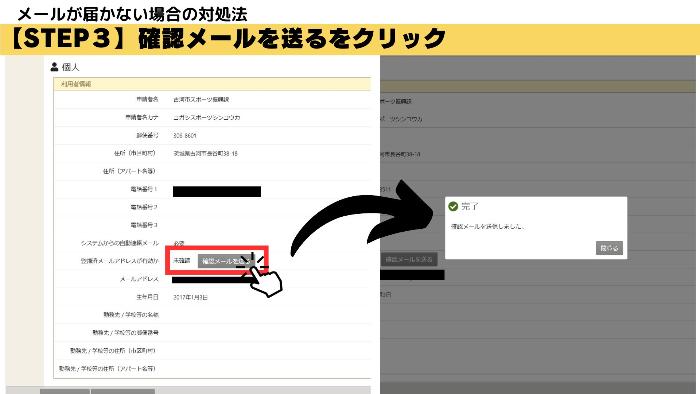Click 確認メールを送る button inside red box
This screenshot has width=700, height=394.
pyautogui.click(x=222, y=261)
